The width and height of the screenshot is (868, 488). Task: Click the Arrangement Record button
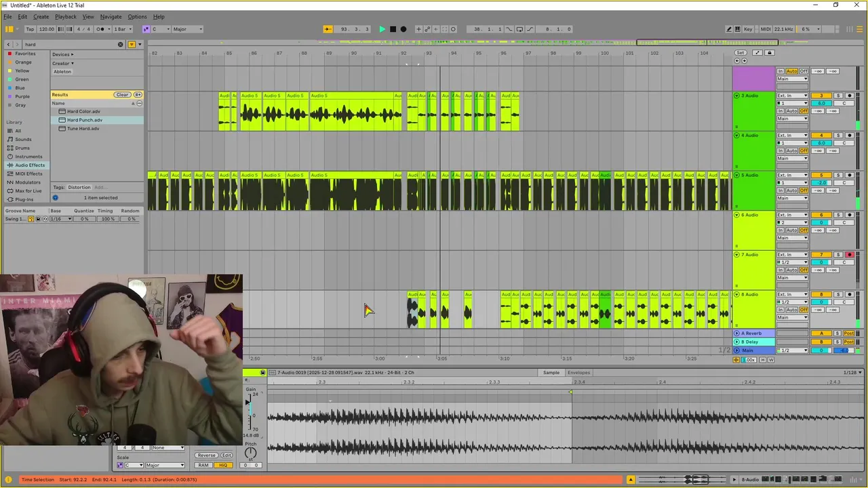click(x=403, y=29)
